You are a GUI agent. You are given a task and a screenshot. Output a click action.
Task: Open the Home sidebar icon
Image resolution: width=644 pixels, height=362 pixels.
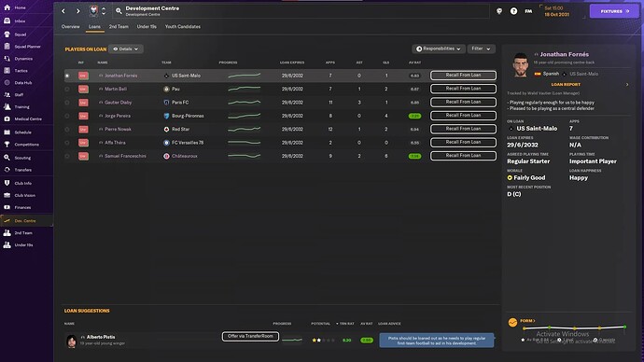(7, 7)
